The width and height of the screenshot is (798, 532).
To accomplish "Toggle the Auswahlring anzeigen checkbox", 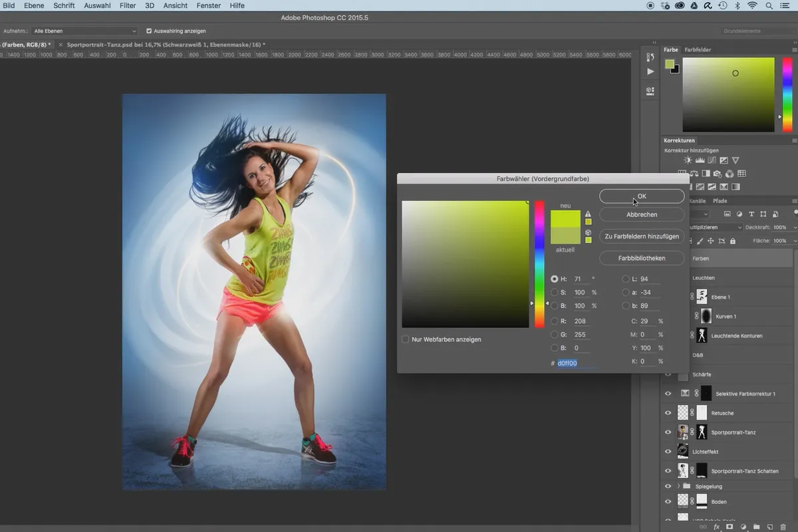I will click(x=149, y=31).
